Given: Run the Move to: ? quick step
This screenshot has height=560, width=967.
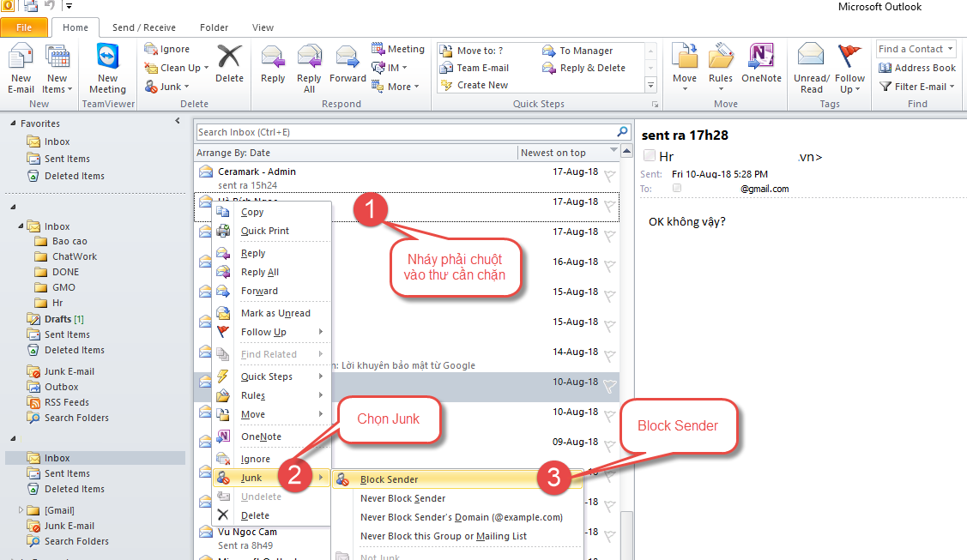Looking at the screenshot, I should click(472, 51).
